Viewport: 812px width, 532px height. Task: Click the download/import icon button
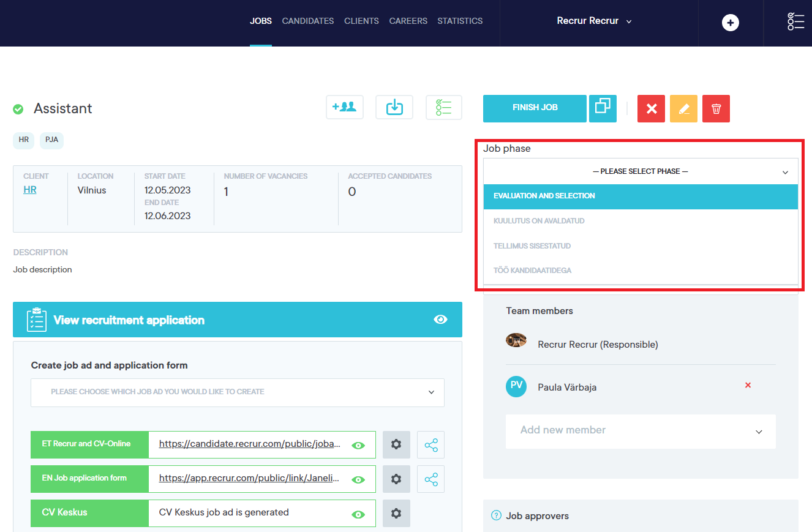(x=394, y=107)
